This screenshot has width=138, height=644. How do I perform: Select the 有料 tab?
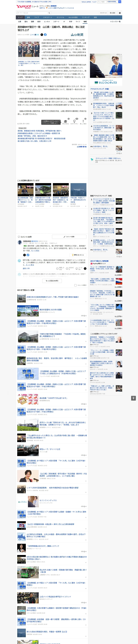tap(95, 17)
